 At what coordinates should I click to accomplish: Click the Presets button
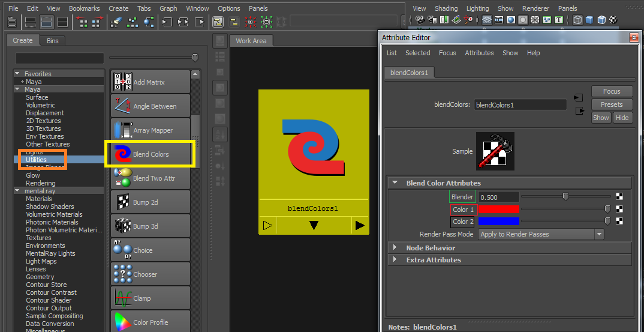pyautogui.click(x=612, y=104)
